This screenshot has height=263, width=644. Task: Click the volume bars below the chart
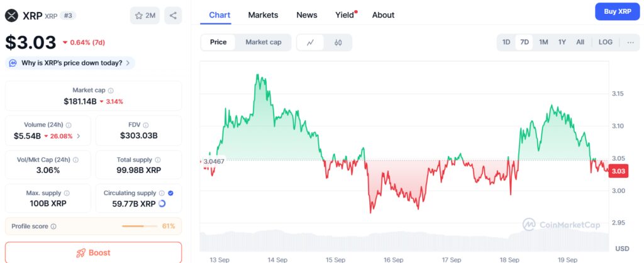pyautogui.click(x=402, y=242)
